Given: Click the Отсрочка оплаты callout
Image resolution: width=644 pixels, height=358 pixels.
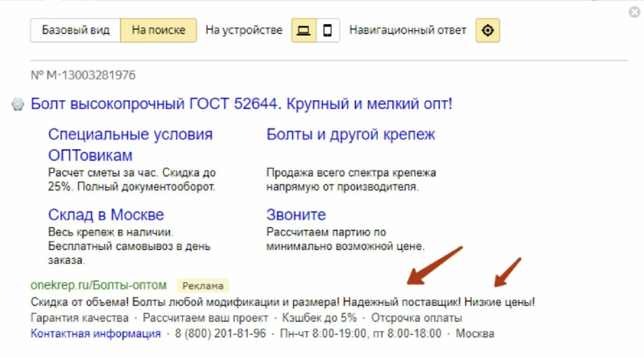Looking at the screenshot, I should (416, 318).
